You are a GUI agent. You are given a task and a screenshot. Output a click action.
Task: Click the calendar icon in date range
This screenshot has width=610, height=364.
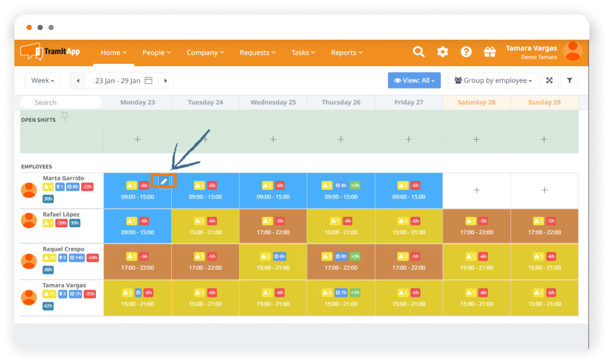tap(149, 81)
